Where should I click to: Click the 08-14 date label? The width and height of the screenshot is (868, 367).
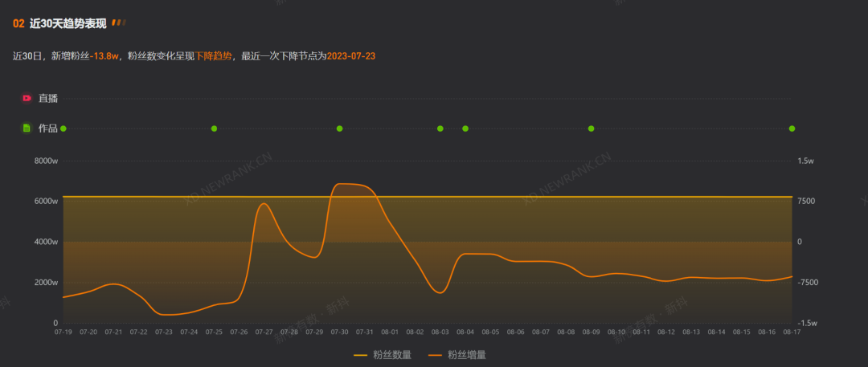[x=717, y=332]
